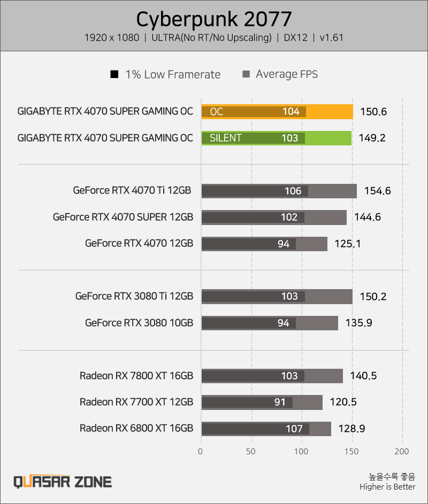Click the 1% low value 91
Viewport: 428px width, 504px height.
280,402
